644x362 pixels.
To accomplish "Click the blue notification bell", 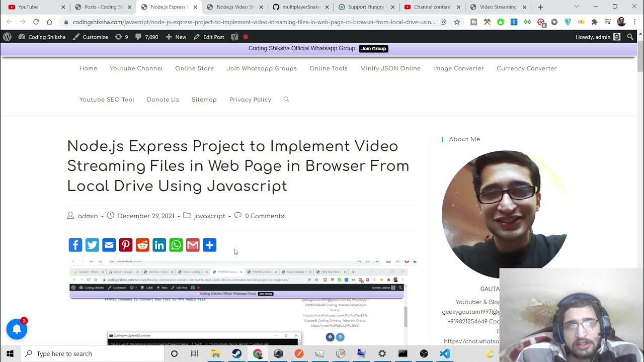I will coord(17,329).
